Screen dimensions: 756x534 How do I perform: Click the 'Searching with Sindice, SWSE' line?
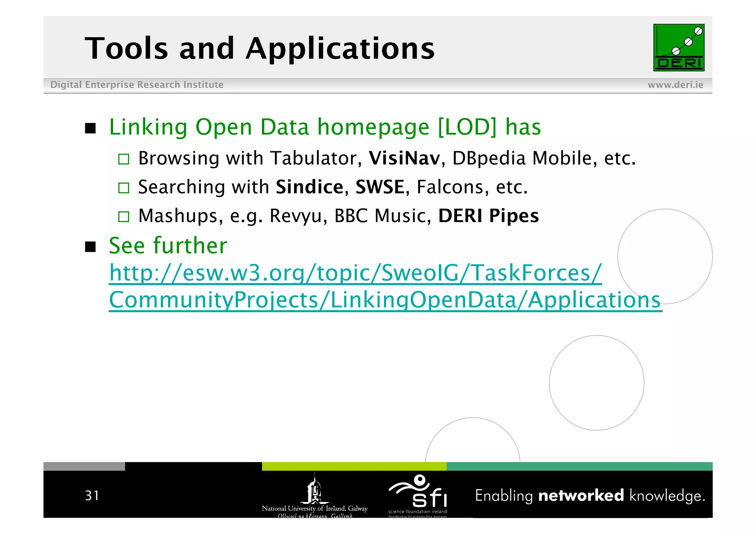[x=333, y=187]
